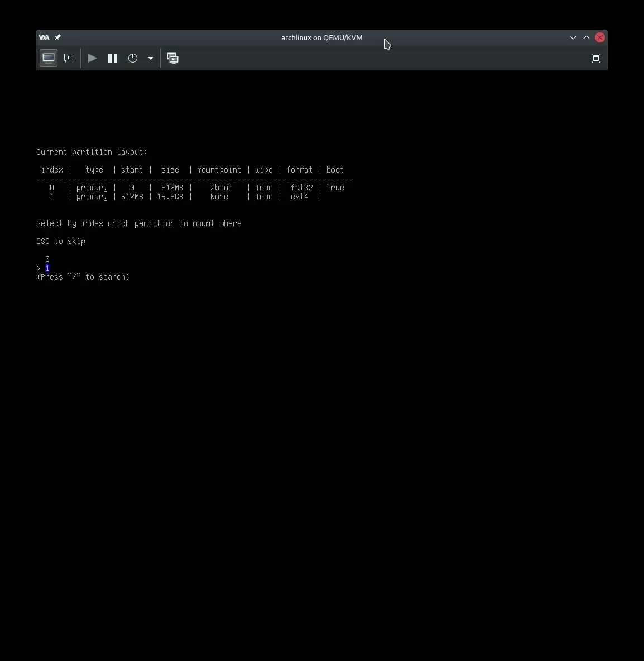Close the archlinux QEMU/KVM window
The image size is (644, 661).
(600, 37)
